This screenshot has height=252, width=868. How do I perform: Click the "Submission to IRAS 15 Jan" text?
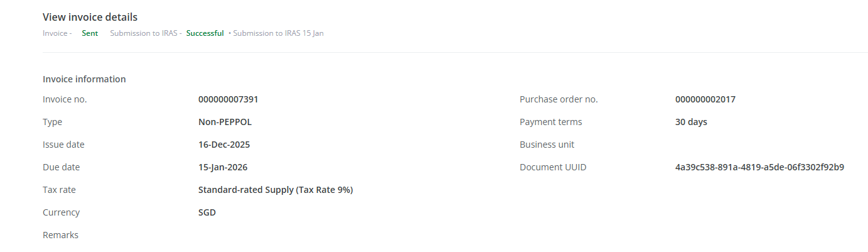click(x=278, y=33)
